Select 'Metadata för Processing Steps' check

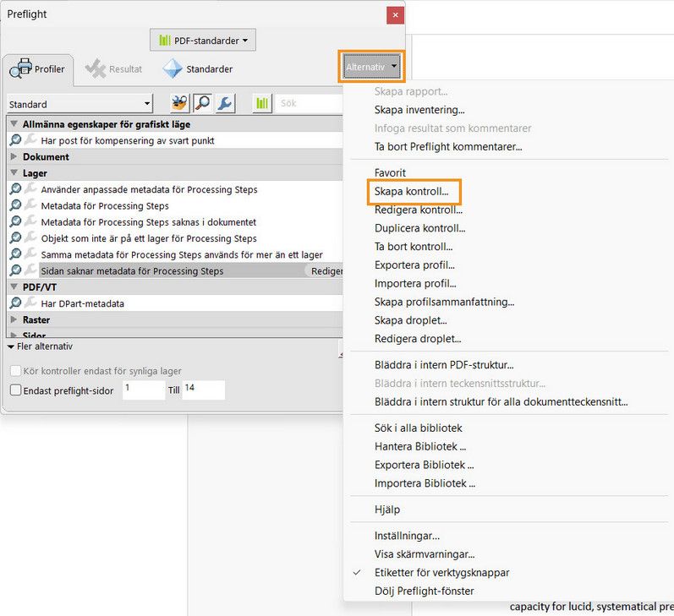[105, 206]
